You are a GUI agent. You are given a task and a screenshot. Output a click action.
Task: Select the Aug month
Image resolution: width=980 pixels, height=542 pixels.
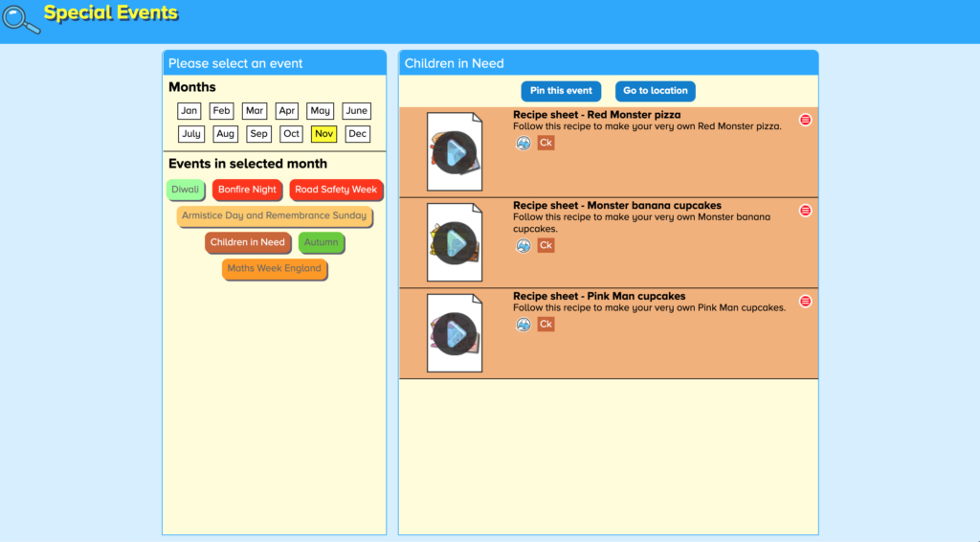(225, 134)
